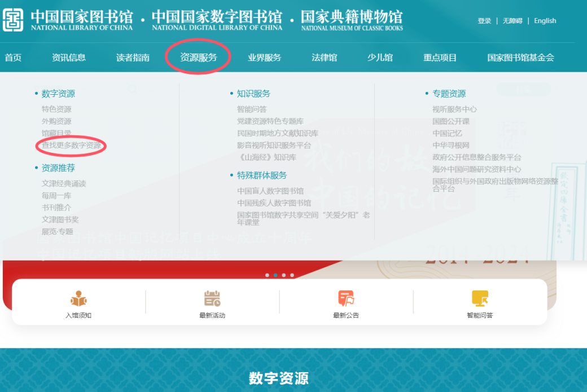Image resolution: width=587 pixels, height=392 pixels.
Task: Open 文津图书奖 link
Action: click(x=60, y=219)
